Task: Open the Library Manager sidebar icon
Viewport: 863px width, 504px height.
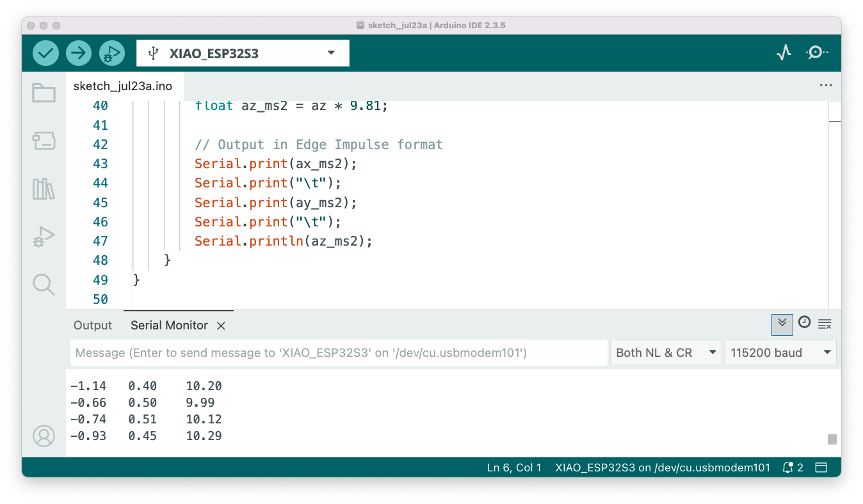Action: pyautogui.click(x=44, y=189)
